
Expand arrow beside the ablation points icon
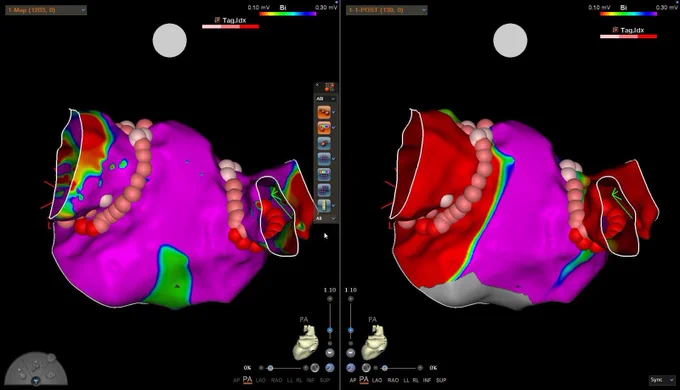(x=333, y=113)
